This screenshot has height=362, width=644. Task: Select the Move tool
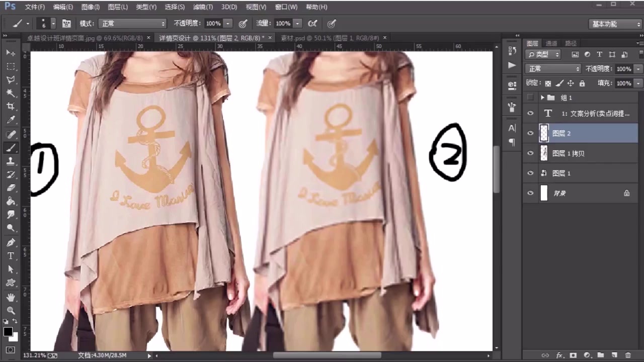click(x=11, y=53)
